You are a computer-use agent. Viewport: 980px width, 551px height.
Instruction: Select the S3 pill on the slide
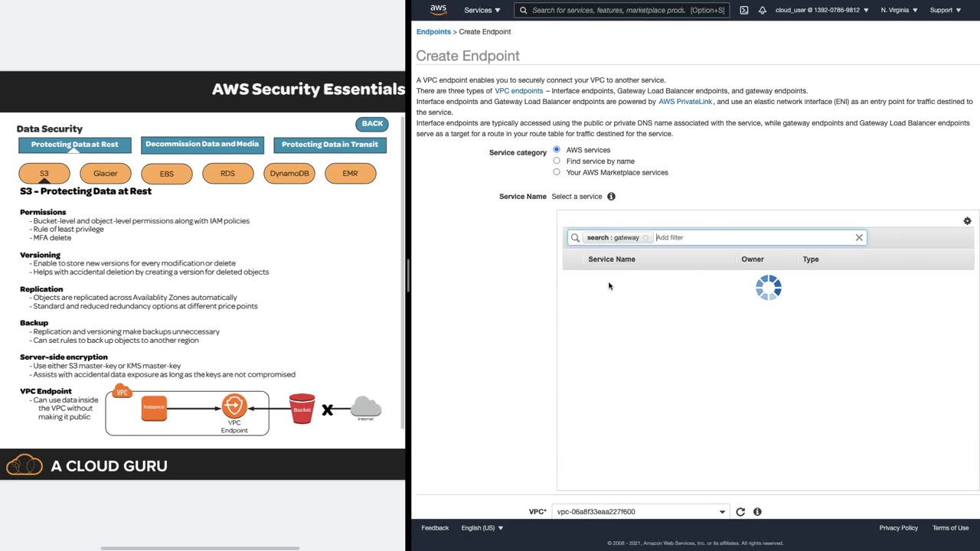click(x=44, y=174)
